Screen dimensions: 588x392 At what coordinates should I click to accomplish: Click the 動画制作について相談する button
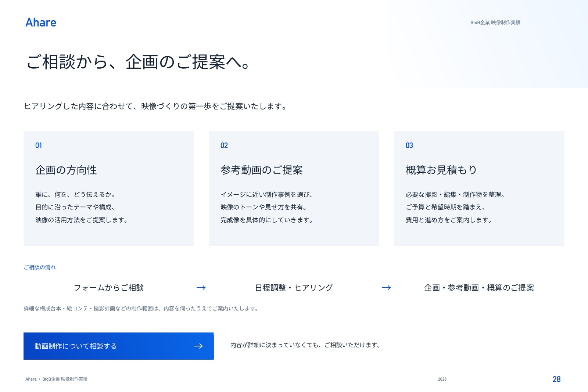(x=119, y=346)
